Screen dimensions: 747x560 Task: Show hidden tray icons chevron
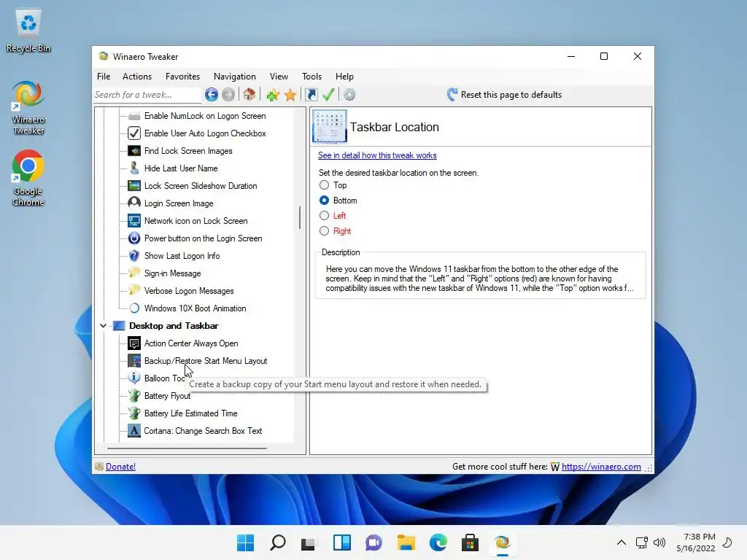pos(622,542)
